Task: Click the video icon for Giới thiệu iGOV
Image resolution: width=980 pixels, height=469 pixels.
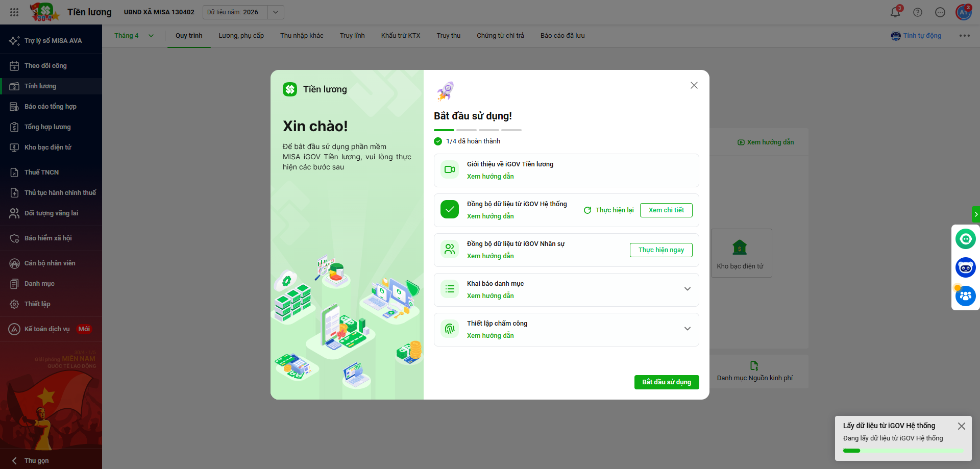Action: point(450,169)
